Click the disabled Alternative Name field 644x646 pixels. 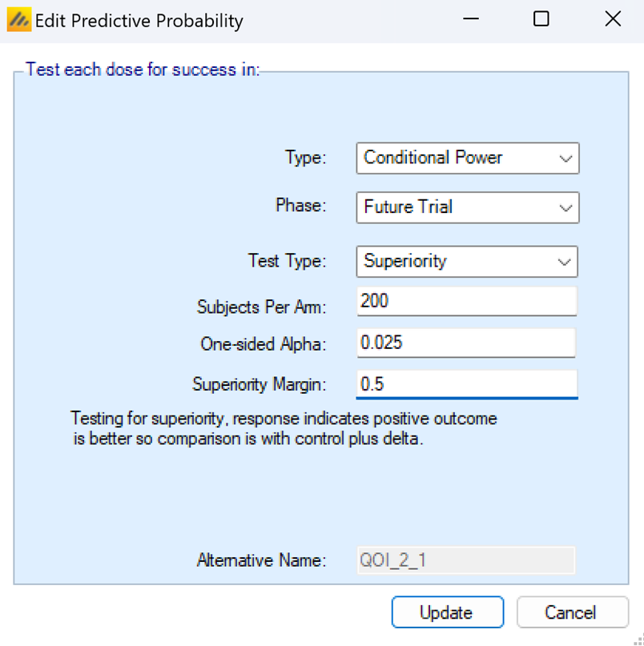[x=465, y=560]
